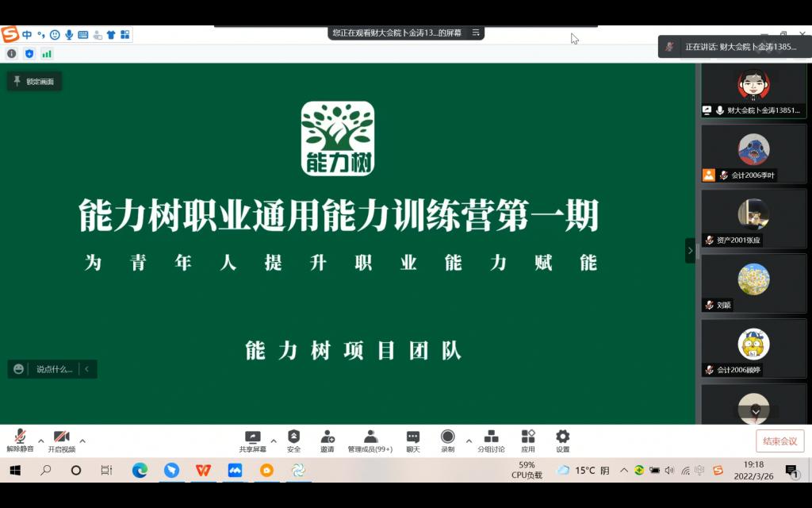Open 管理成员 member management panel

pos(370,440)
